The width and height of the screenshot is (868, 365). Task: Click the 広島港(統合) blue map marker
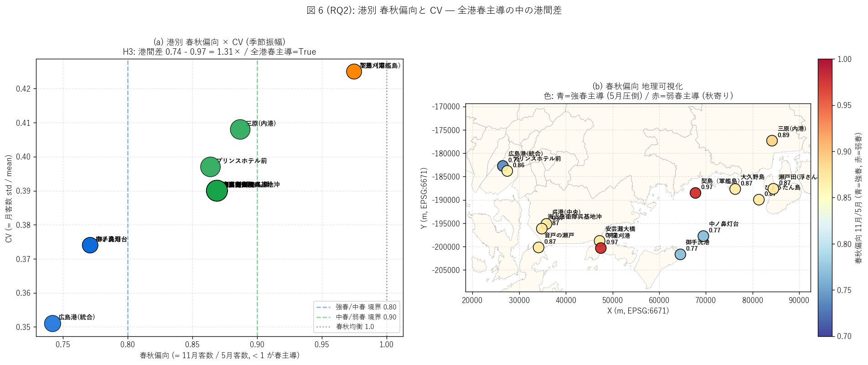tap(502, 166)
